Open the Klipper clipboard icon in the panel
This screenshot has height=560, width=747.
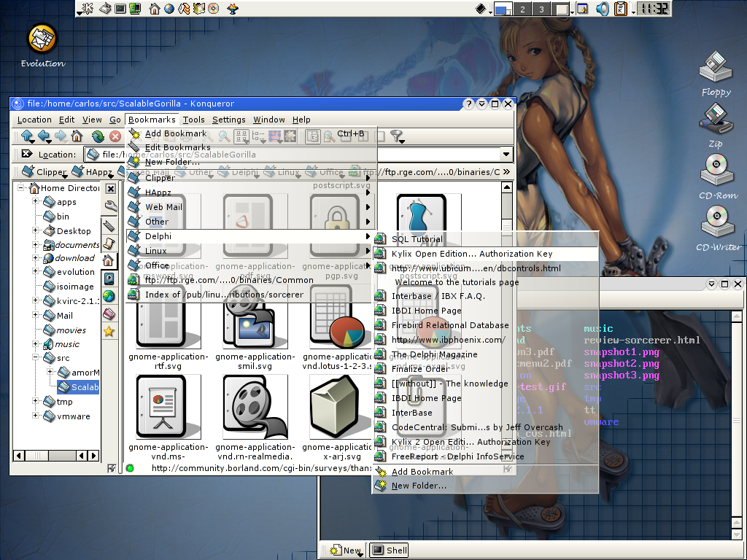[620, 9]
